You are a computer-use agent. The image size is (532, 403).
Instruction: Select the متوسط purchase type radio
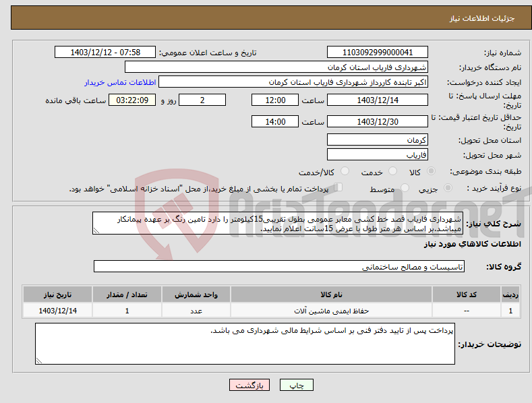(x=405, y=187)
